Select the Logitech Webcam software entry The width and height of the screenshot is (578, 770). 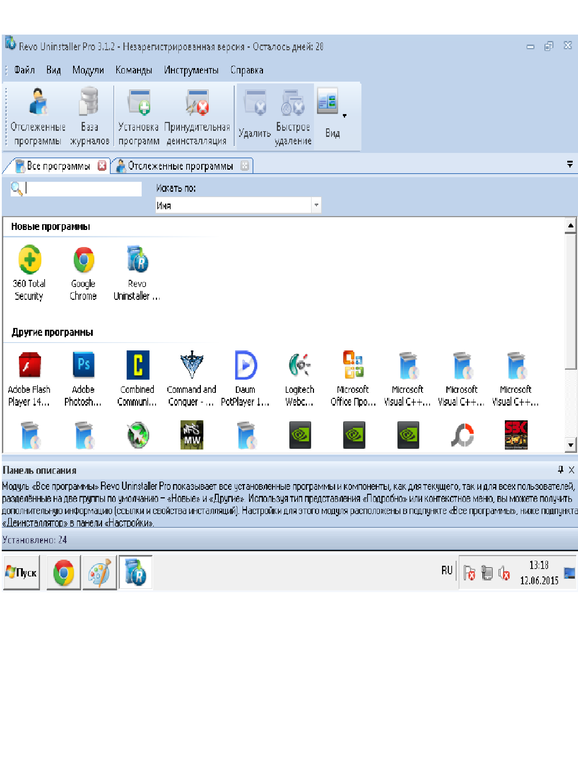point(300,379)
